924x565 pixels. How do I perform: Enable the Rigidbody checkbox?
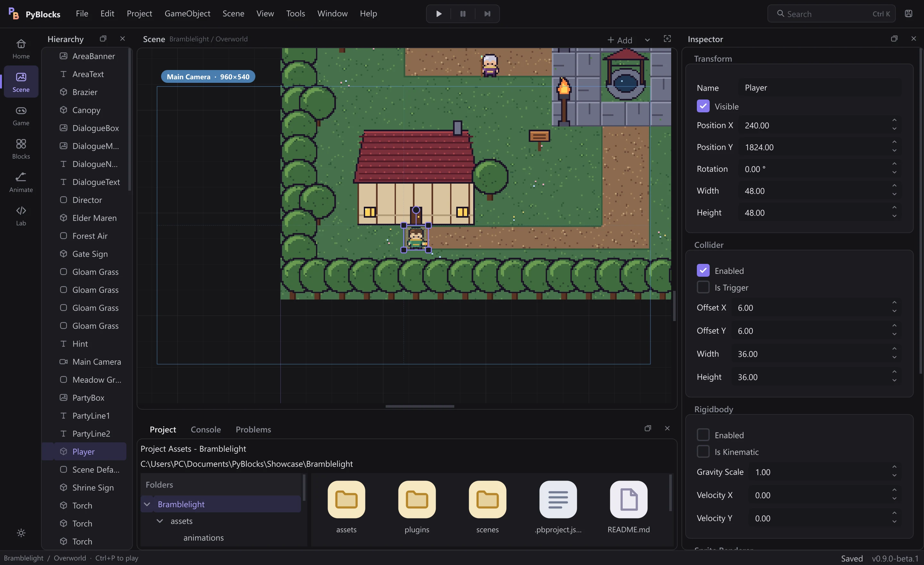click(703, 435)
